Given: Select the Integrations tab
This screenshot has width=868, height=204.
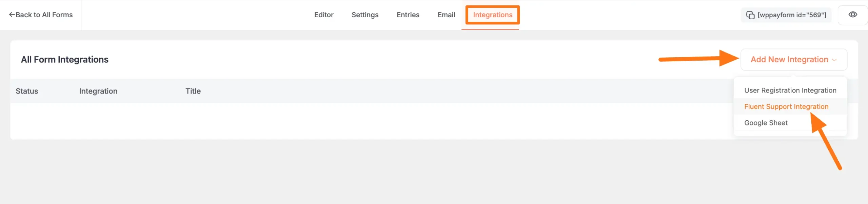Looking at the screenshot, I should click(492, 15).
